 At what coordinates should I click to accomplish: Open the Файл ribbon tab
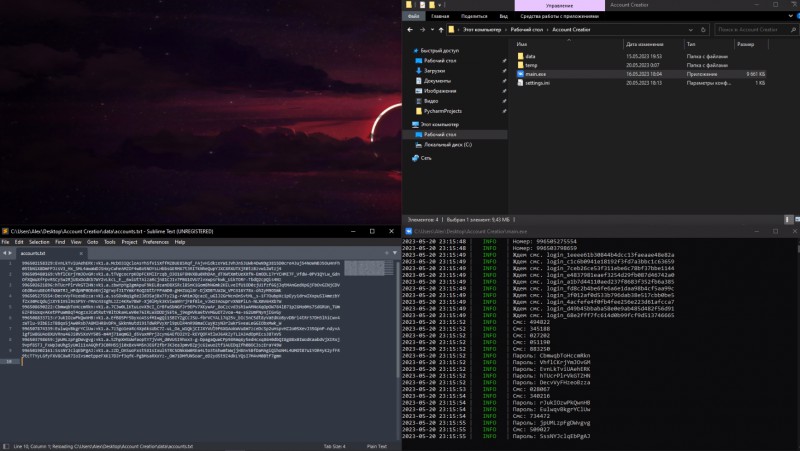tap(414, 16)
